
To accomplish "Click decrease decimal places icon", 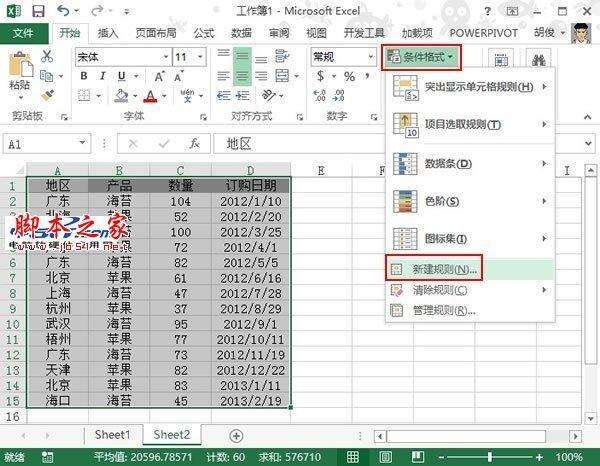I will 338,95.
